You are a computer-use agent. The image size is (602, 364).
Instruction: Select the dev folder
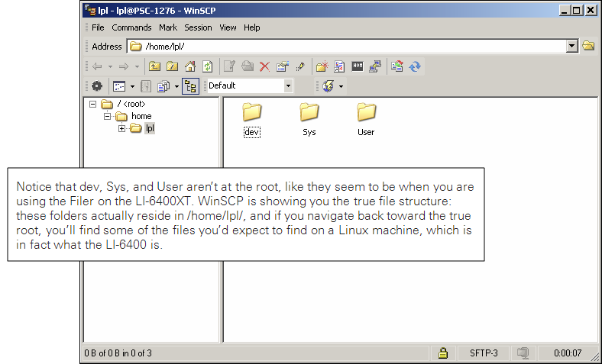[252, 121]
